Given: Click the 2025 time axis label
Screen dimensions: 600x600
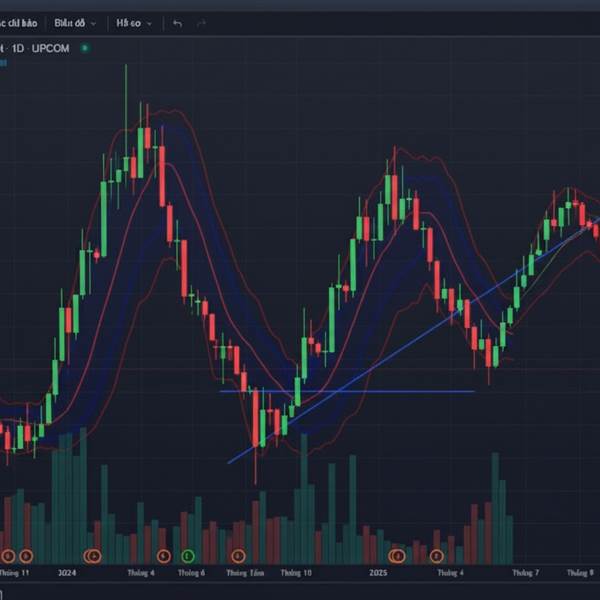Looking at the screenshot, I should [378, 573].
